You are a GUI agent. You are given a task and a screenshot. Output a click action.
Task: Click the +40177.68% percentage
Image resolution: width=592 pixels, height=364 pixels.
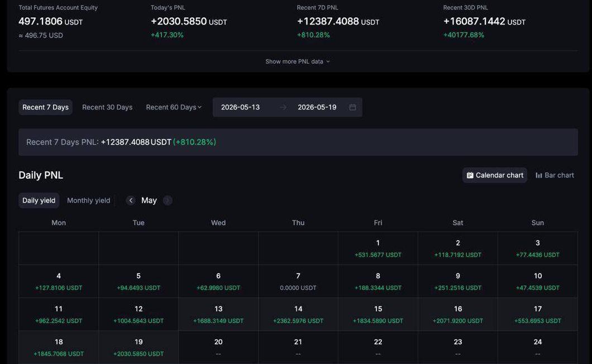coord(464,35)
